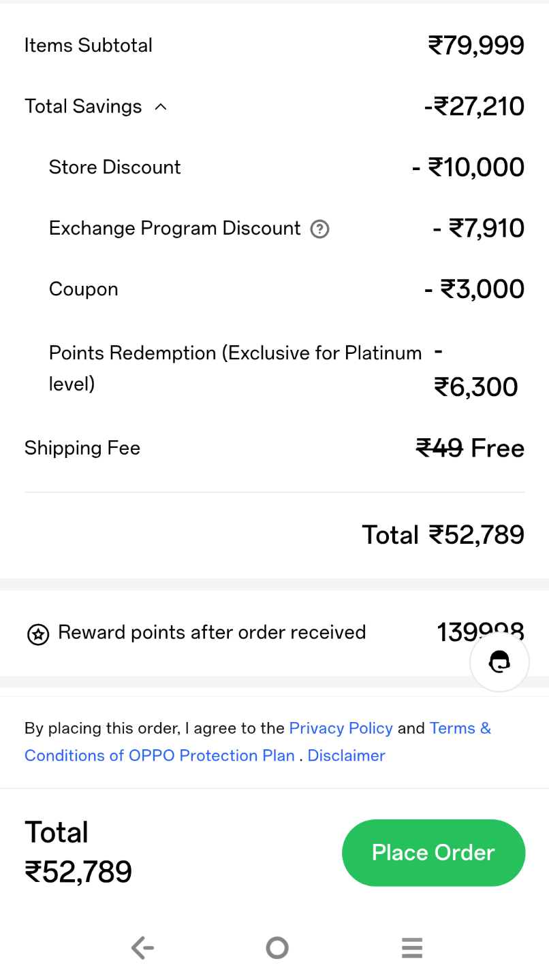Tap the Exchange Program Discount help icon
549x980 pixels.
click(319, 229)
